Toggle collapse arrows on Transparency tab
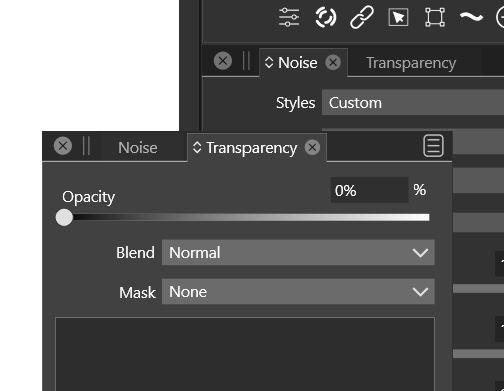Viewport: 504px width, 391px height. pos(197,148)
